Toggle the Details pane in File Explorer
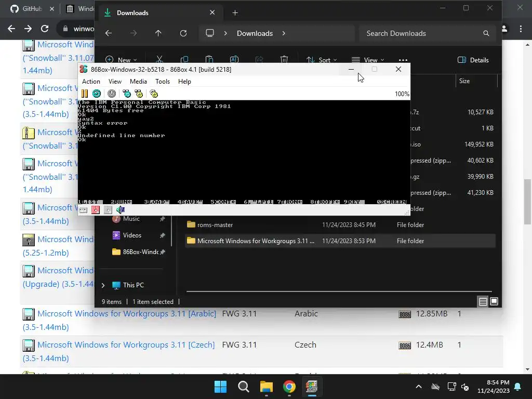 (473, 60)
